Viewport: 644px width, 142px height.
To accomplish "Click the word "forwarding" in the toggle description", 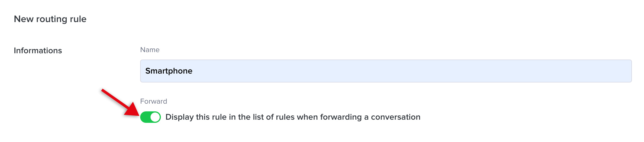I will [341, 117].
